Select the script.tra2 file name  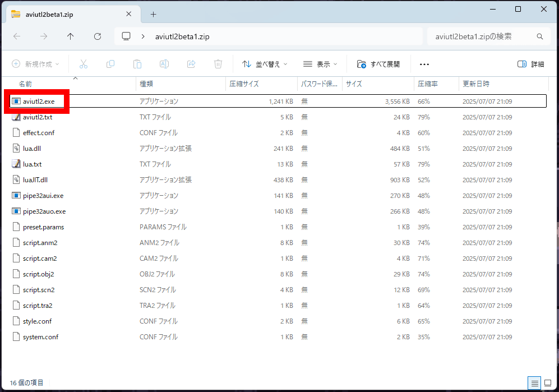(x=38, y=305)
